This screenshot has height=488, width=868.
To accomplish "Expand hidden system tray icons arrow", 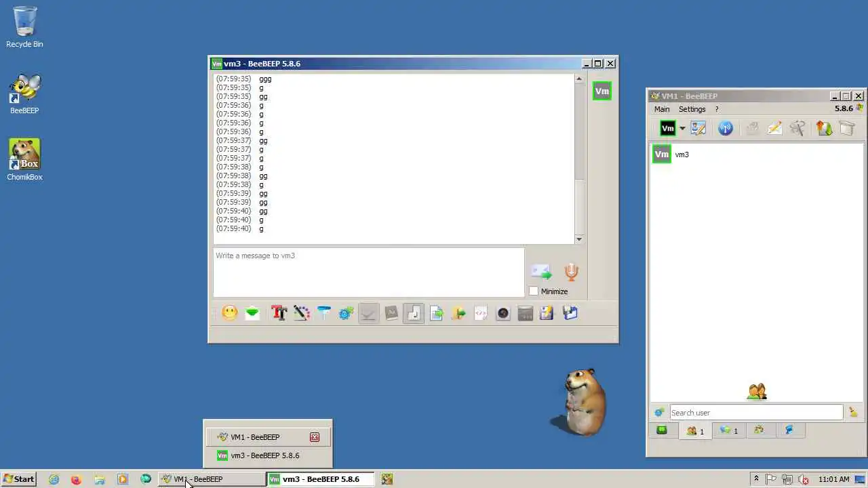I will (x=757, y=479).
